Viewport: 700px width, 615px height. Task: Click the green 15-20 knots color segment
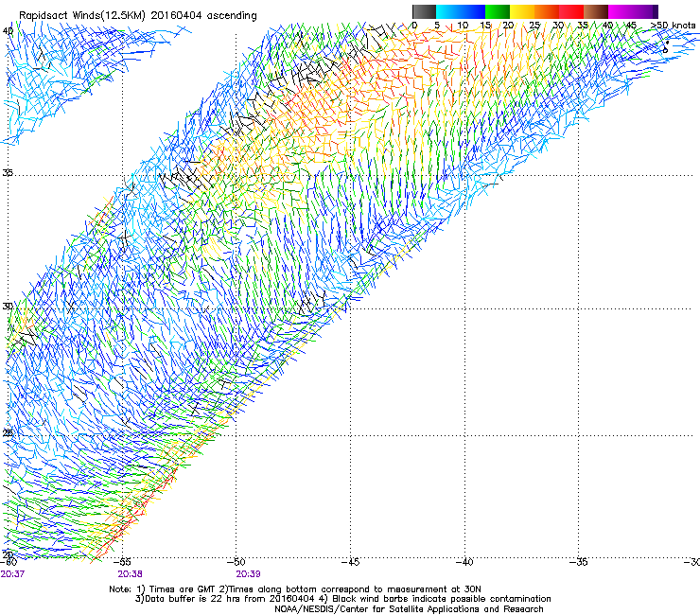click(x=498, y=11)
